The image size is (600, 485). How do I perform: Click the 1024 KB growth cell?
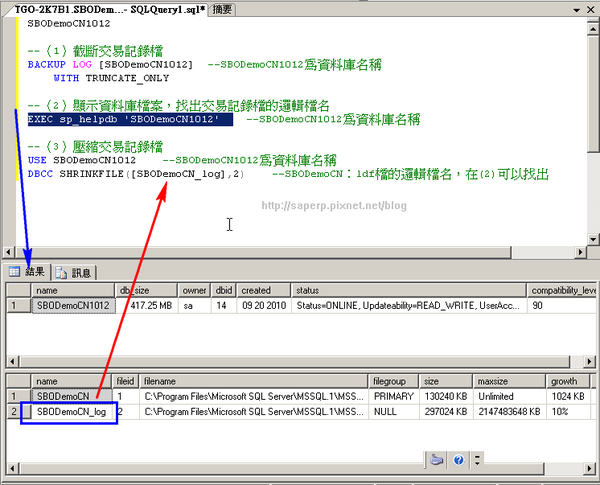(x=569, y=396)
